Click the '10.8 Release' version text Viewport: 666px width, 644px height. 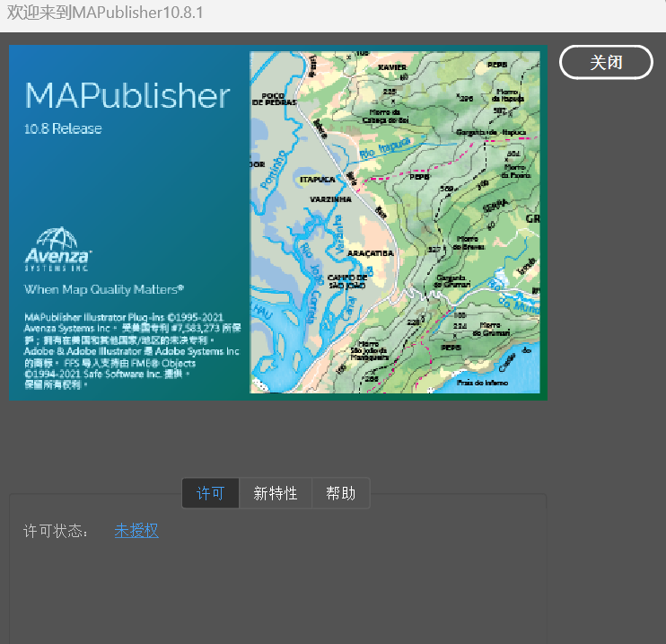click(63, 128)
